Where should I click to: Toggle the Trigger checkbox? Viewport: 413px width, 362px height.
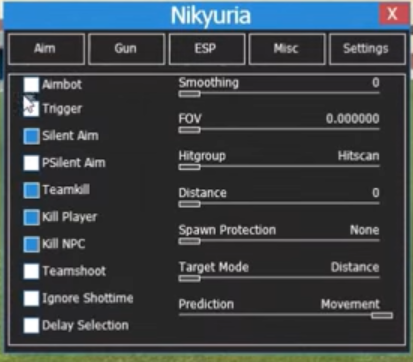click(x=31, y=109)
